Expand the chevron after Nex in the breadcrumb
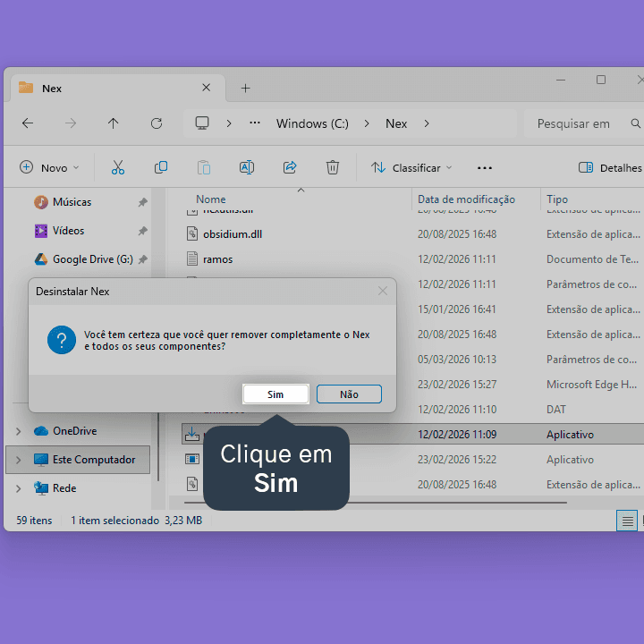This screenshot has width=644, height=644. [x=427, y=123]
